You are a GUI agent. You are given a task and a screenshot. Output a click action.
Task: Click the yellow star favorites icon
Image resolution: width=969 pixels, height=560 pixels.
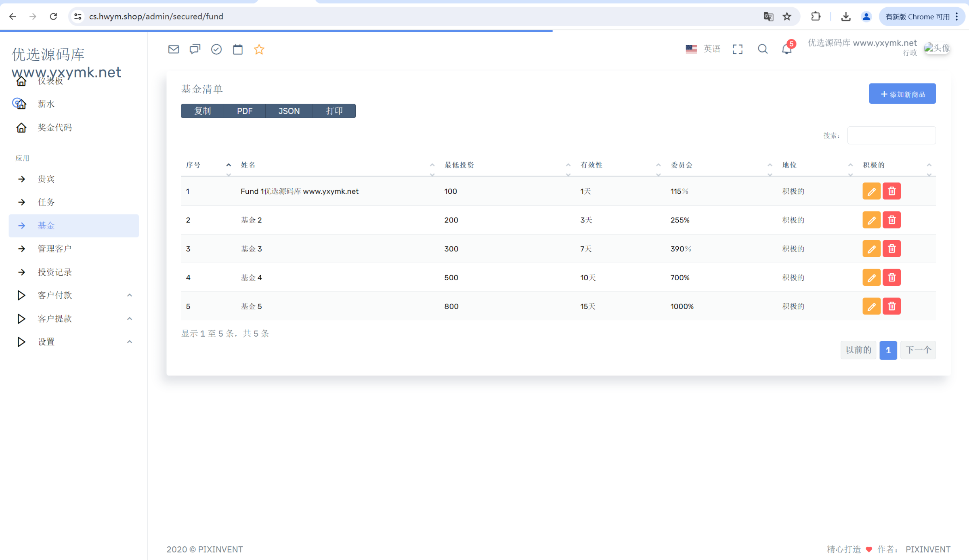pos(259,49)
